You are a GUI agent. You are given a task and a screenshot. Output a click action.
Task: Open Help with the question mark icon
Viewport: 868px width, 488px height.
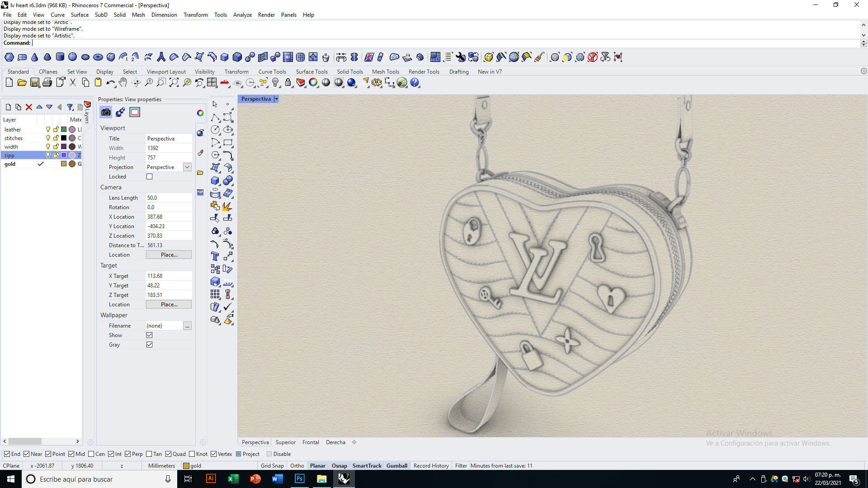[415, 83]
